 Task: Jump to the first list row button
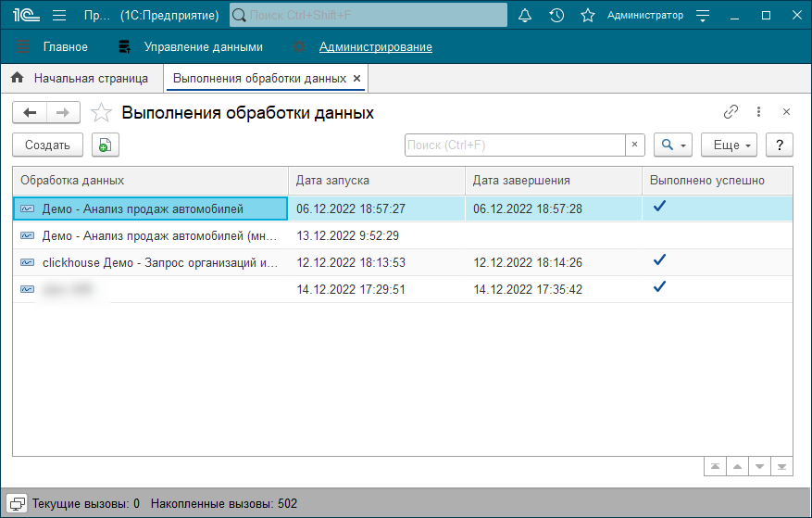(x=715, y=467)
